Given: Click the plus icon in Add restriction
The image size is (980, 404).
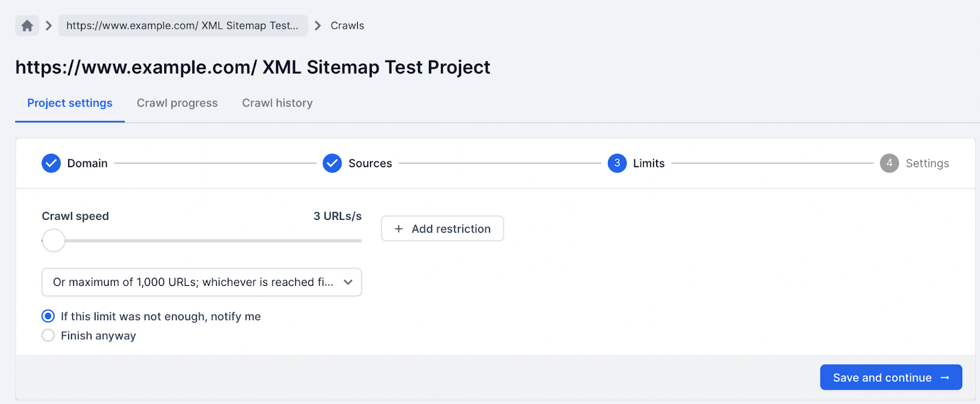Looking at the screenshot, I should pyautogui.click(x=399, y=229).
